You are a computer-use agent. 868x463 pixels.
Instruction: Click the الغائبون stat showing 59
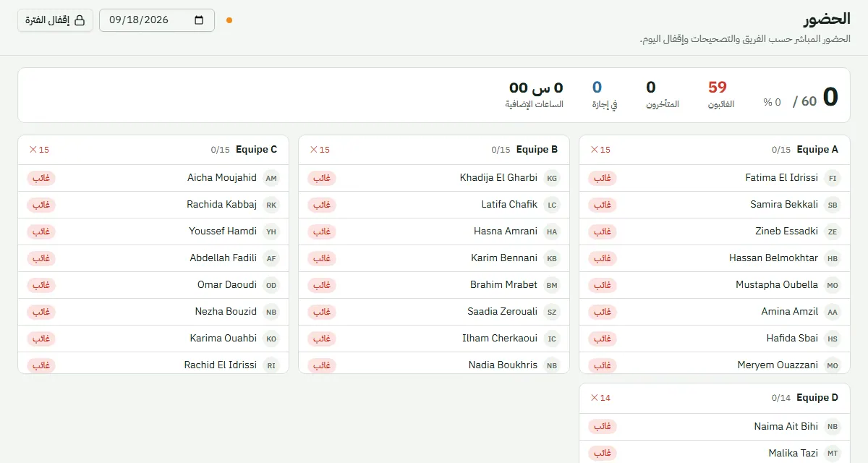(x=720, y=95)
